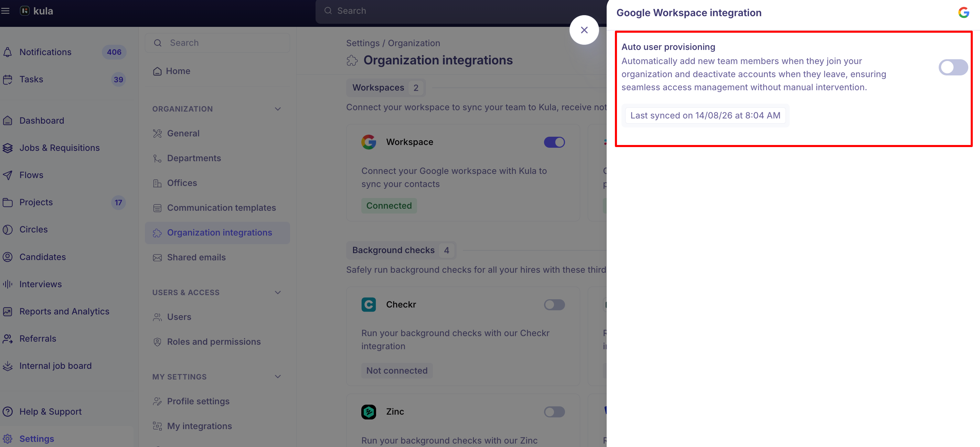Click the Internal job board icon
Screen dimensions: 980x447
tap(8, 366)
